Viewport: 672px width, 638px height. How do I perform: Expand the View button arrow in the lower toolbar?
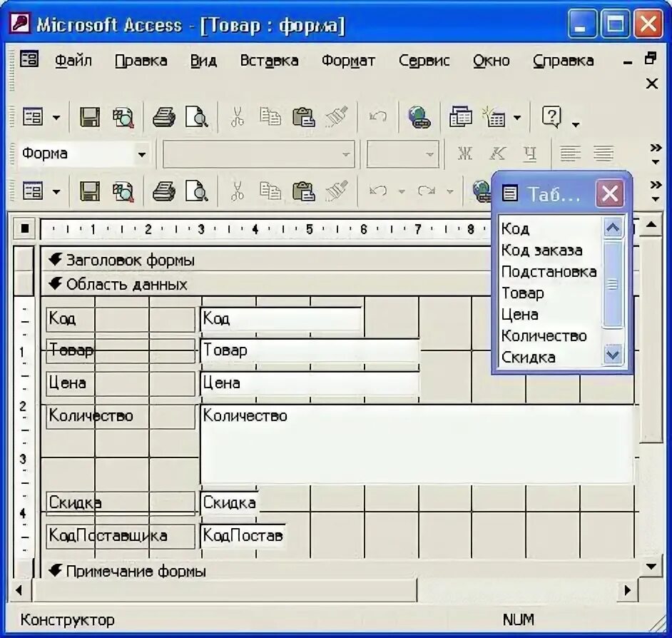tap(56, 191)
